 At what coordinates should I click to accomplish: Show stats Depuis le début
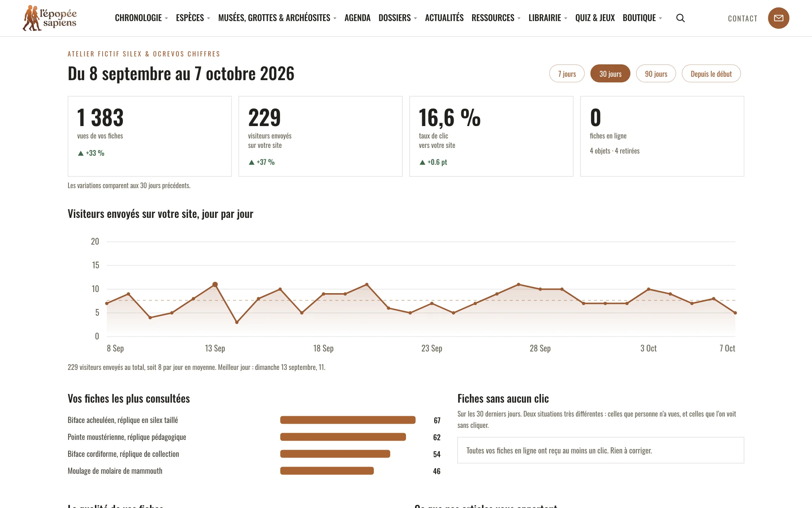pyautogui.click(x=711, y=74)
